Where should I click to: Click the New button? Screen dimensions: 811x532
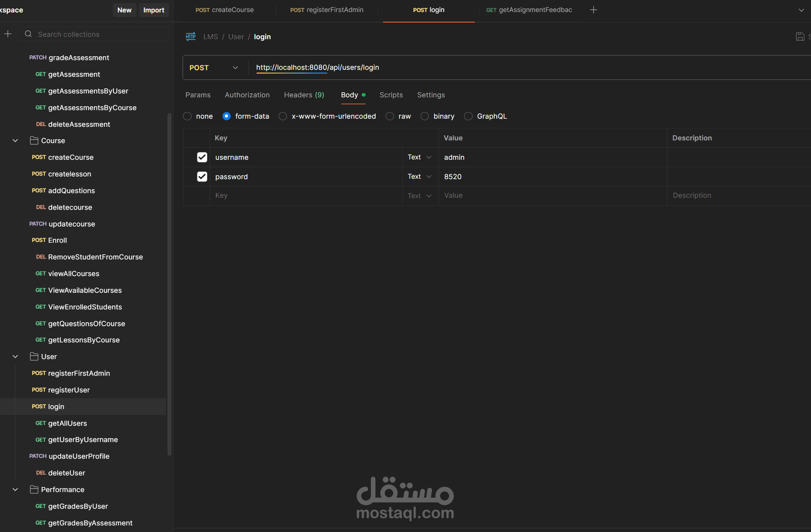click(x=124, y=10)
